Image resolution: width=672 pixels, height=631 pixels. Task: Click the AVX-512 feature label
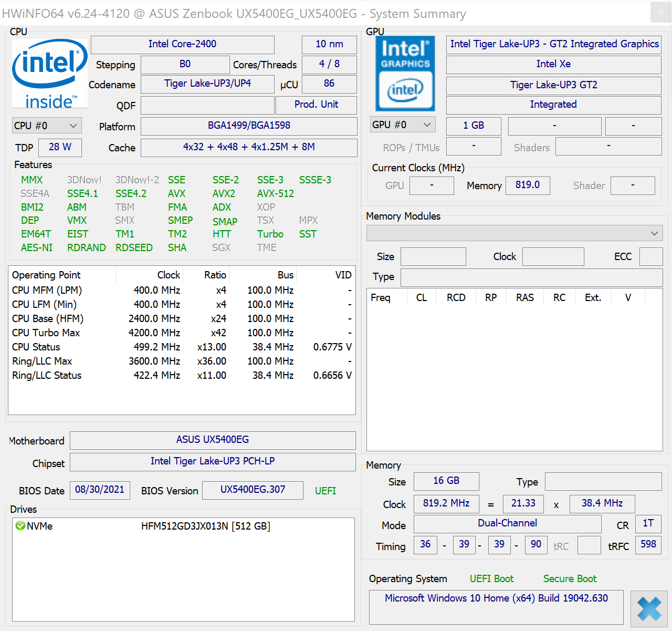point(275,194)
